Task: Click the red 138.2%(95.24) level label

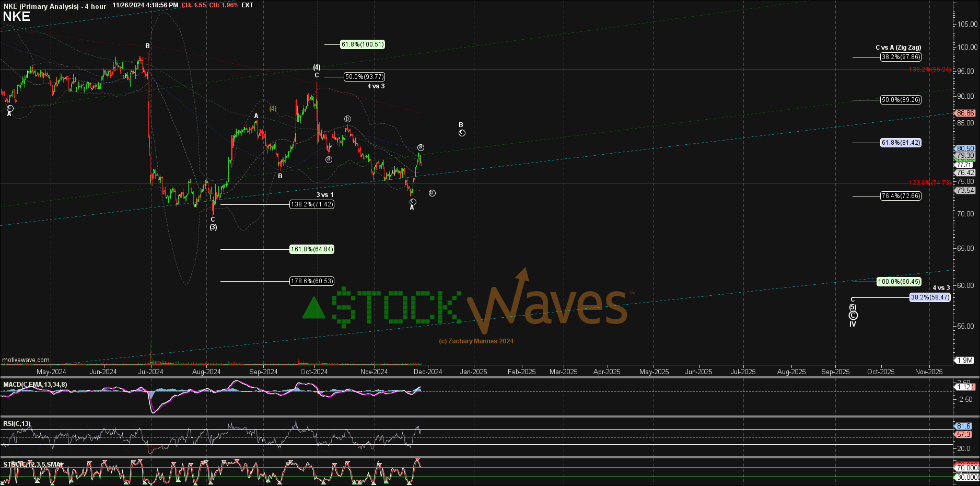Action: point(930,70)
